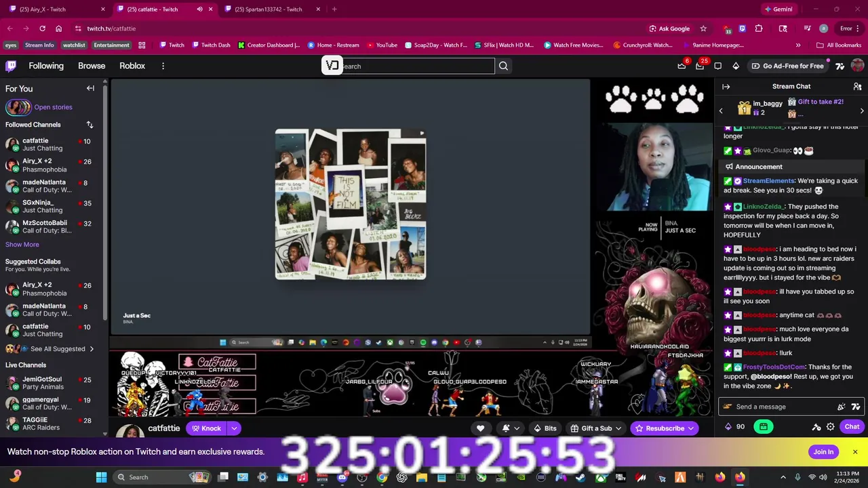Click the green channel points reward icon
Image resolution: width=868 pixels, height=488 pixels.
point(764,427)
